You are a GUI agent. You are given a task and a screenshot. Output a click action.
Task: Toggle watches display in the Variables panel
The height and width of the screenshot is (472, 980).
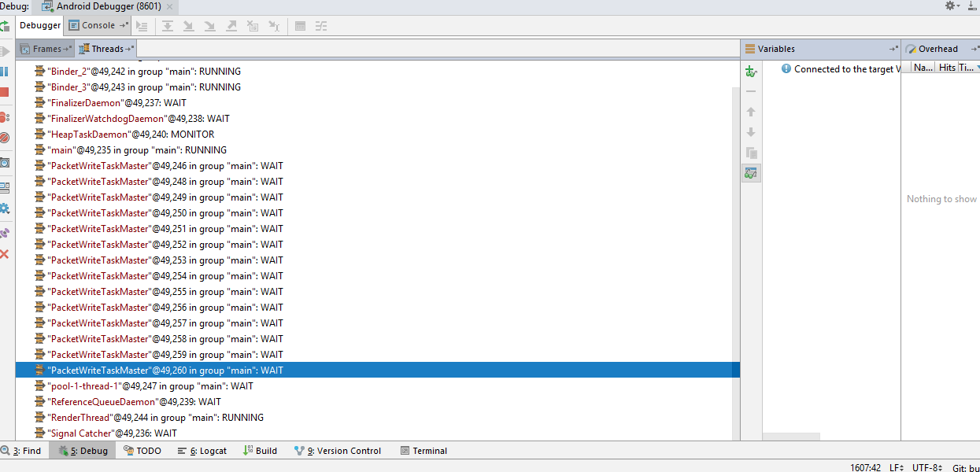tap(751, 173)
